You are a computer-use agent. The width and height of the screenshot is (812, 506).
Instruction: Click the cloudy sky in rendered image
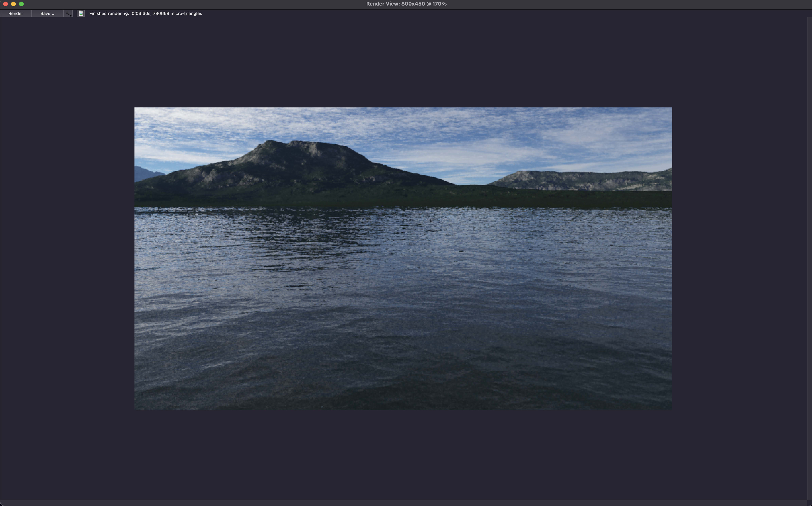(469, 131)
